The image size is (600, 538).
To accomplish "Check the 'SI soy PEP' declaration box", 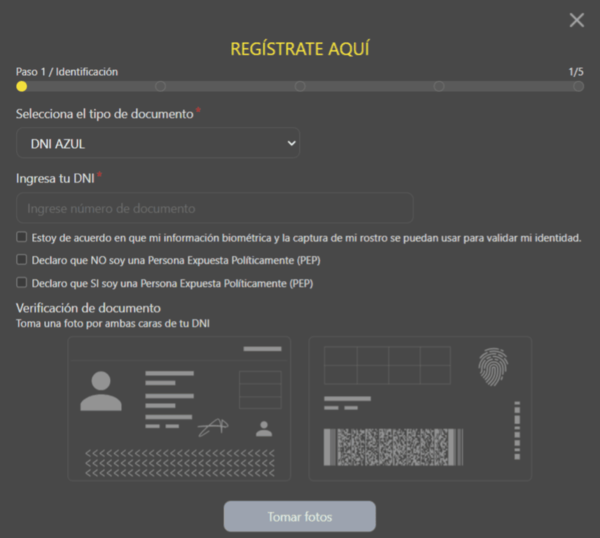I will tap(22, 283).
